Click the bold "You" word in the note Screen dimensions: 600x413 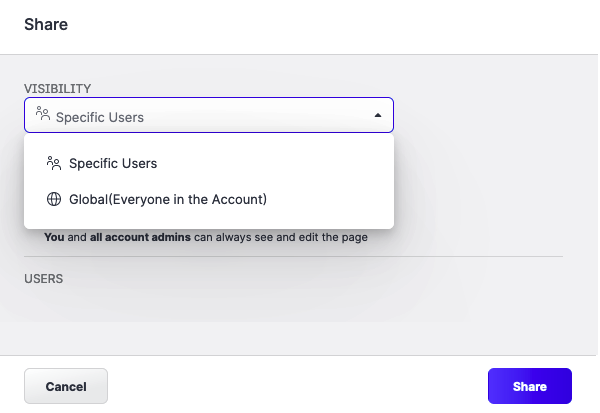pos(54,238)
